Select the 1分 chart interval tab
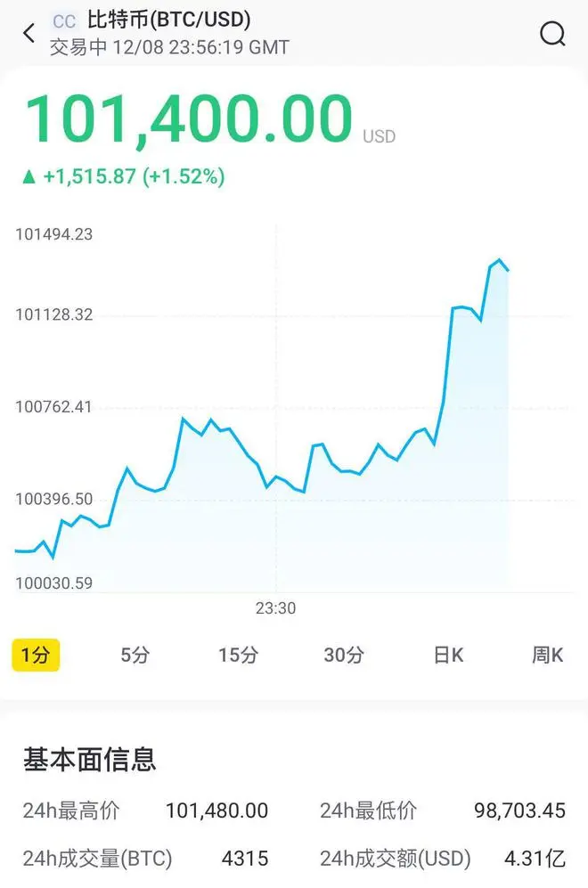588x888 pixels. pyautogui.click(x=36, y=656)
